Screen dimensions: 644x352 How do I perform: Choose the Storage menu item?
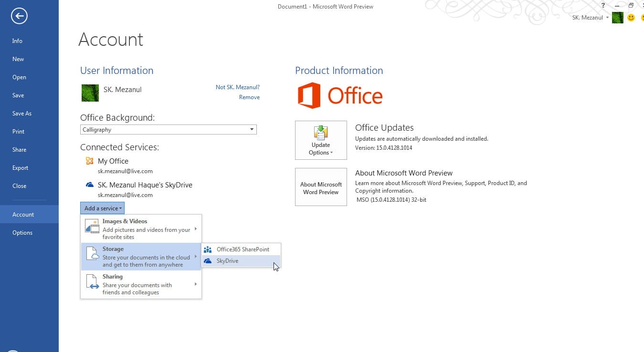(x=141, y=257)
